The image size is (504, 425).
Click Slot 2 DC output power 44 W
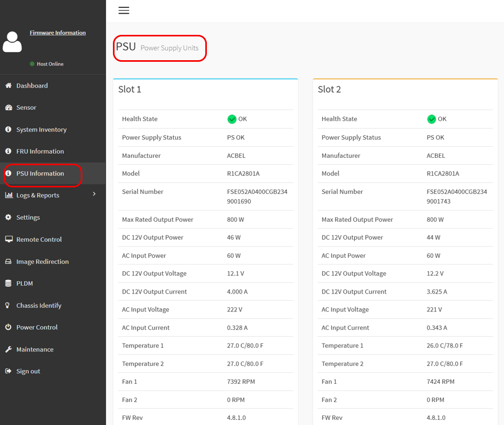click(x=433, y=238)
